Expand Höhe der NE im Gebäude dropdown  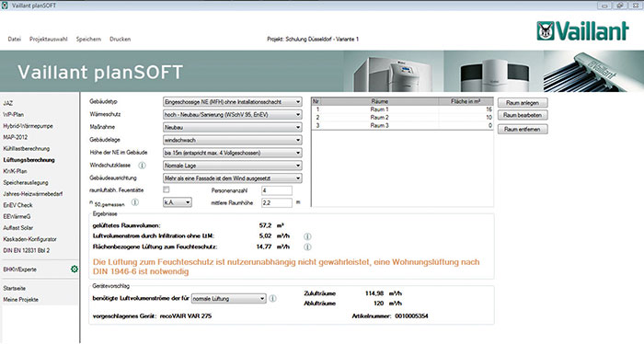pos(233,153)
